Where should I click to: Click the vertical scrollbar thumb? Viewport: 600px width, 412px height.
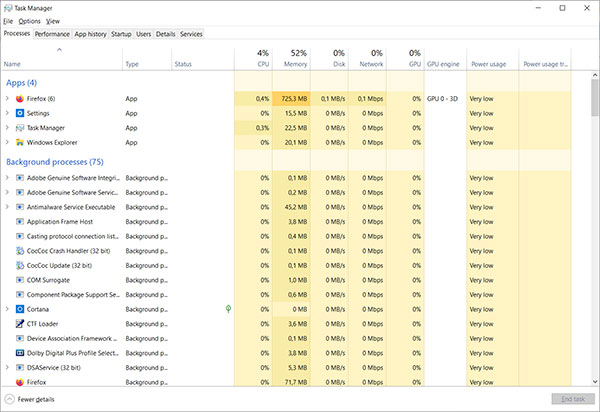pos(595,98)
